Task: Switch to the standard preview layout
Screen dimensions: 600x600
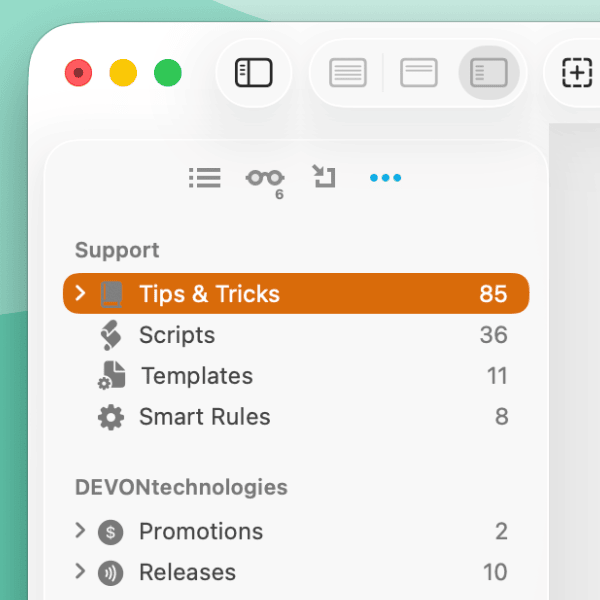Action: [x=418, y=73]
